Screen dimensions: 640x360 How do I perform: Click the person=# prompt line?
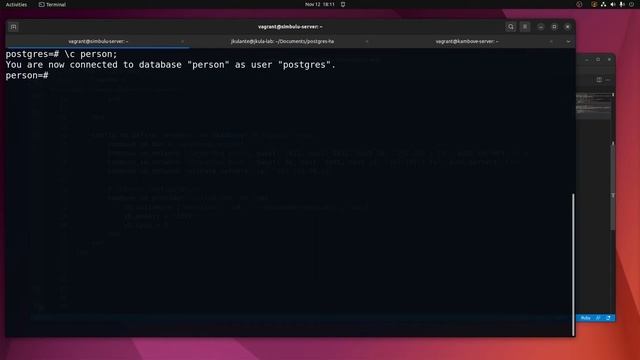[27, 76]
